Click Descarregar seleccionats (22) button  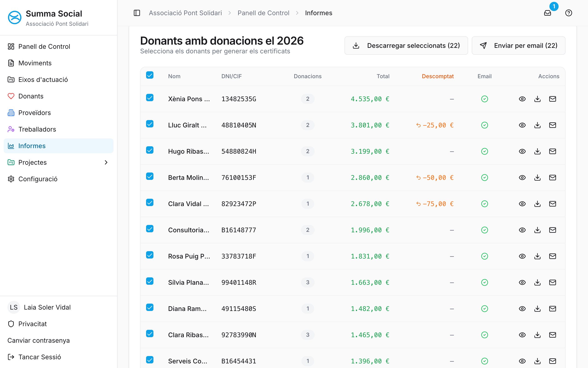point(406,46)
